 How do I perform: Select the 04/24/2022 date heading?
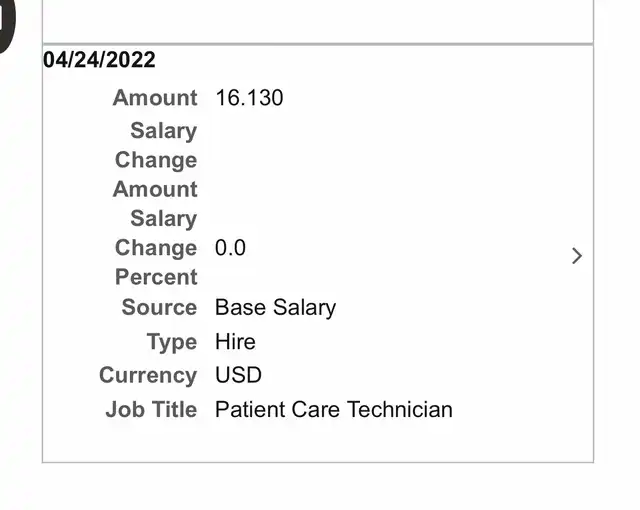[x=99, y=60]
